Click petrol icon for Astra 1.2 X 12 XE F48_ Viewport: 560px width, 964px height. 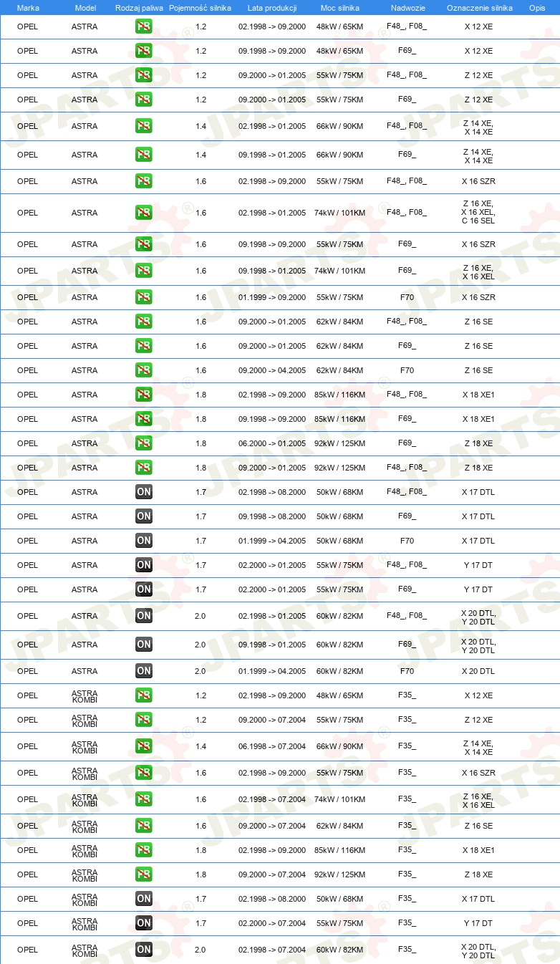tap(143, 26)
